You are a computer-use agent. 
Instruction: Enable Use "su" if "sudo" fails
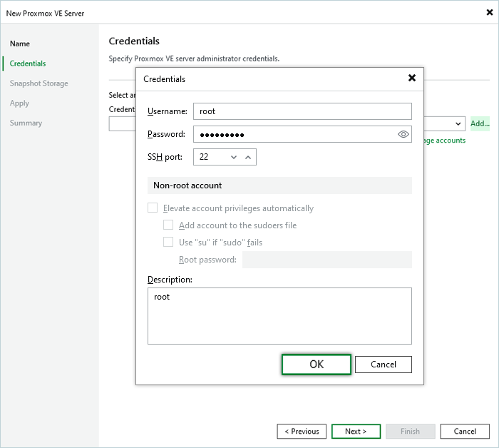[168, 243]
